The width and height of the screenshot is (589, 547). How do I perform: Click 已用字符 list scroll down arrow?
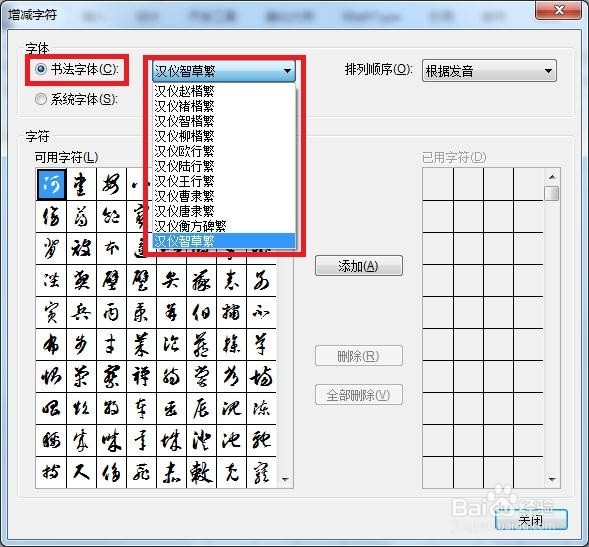(x=552, y=480)
